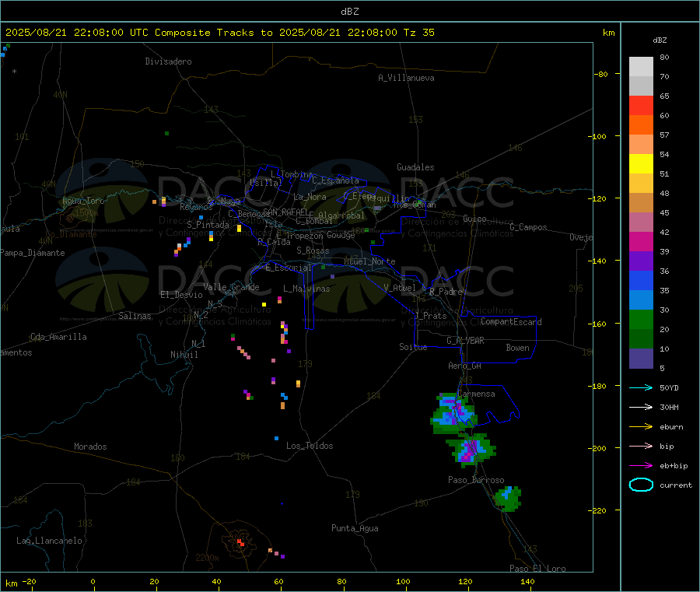Click the red echo pixel near the 2200m peak
700x592 pixels.
pos(240,542)
